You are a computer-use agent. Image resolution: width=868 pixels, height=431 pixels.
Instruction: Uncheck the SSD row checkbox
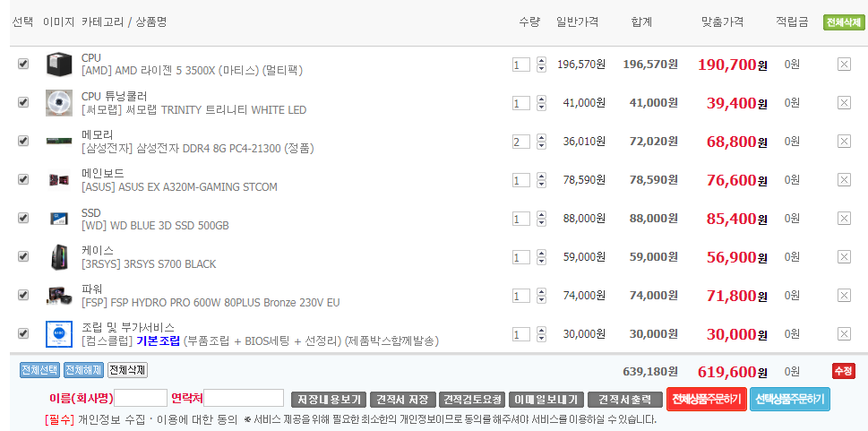tap(23, 219)
